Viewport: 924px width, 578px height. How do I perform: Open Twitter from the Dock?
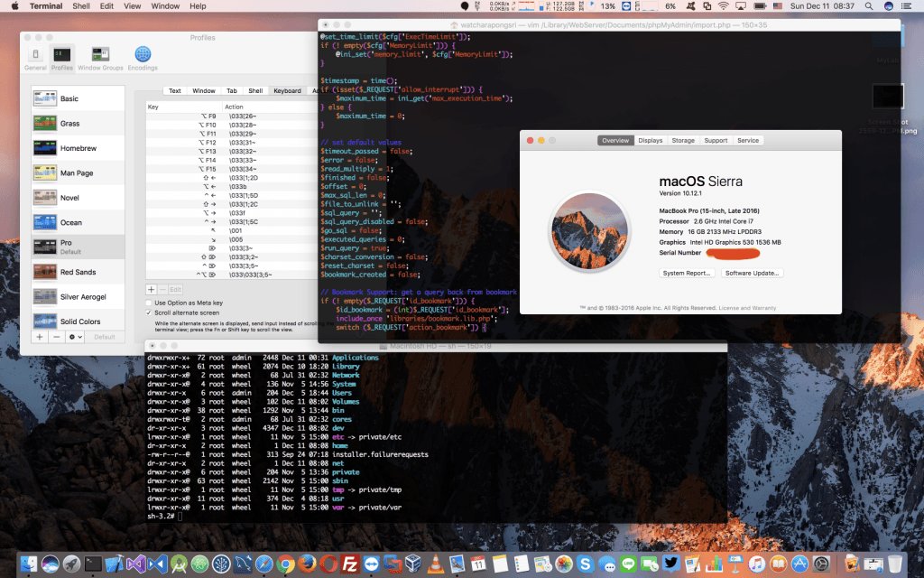coord(671,564)
